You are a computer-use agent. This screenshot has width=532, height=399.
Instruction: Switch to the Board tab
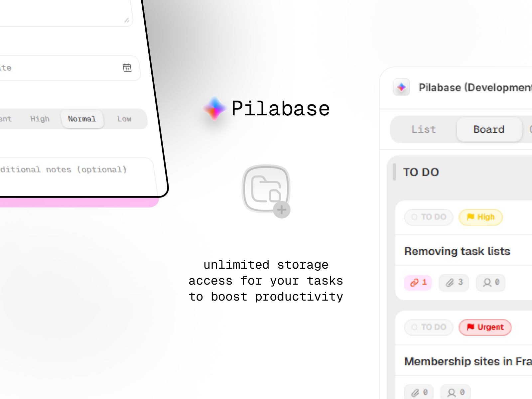pyautogui.click(x=489, y=129)
